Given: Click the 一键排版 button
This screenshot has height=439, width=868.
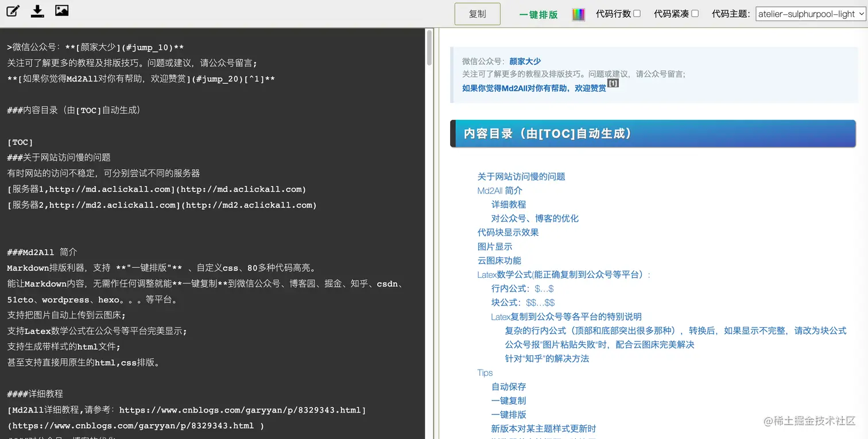Looking at the screenshot, I should pyautogui.click(x=538, y=15).
